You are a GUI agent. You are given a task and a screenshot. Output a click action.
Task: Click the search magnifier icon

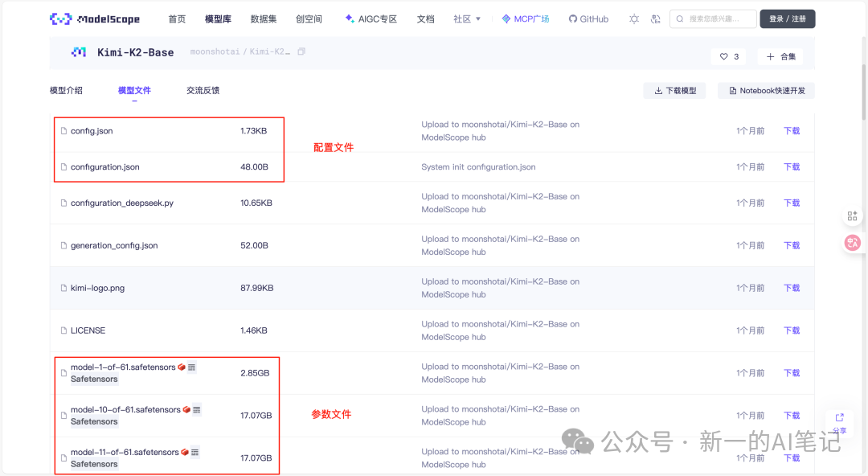pyautogui.click(x=680, y=18)
